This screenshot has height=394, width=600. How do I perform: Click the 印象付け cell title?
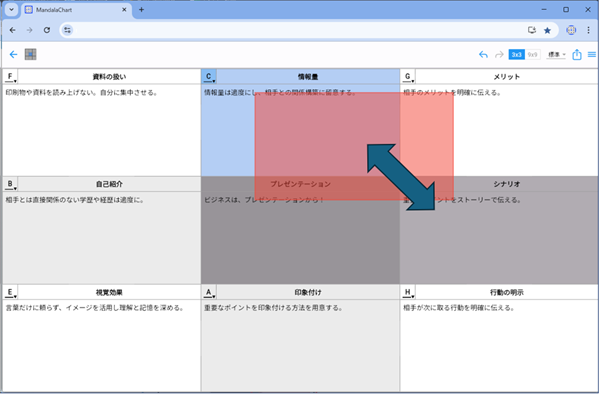[308, 293]
